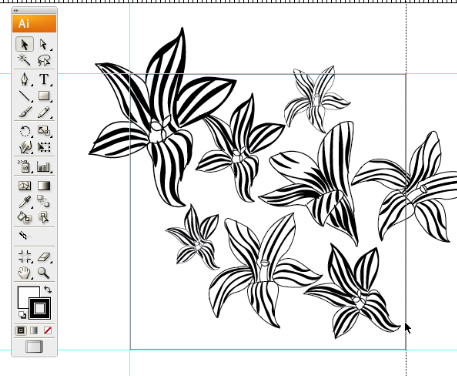The height and width of the screenshot is (376, 457).
Task: Activate the Mesh tool
Action: [x=24, y=186]
